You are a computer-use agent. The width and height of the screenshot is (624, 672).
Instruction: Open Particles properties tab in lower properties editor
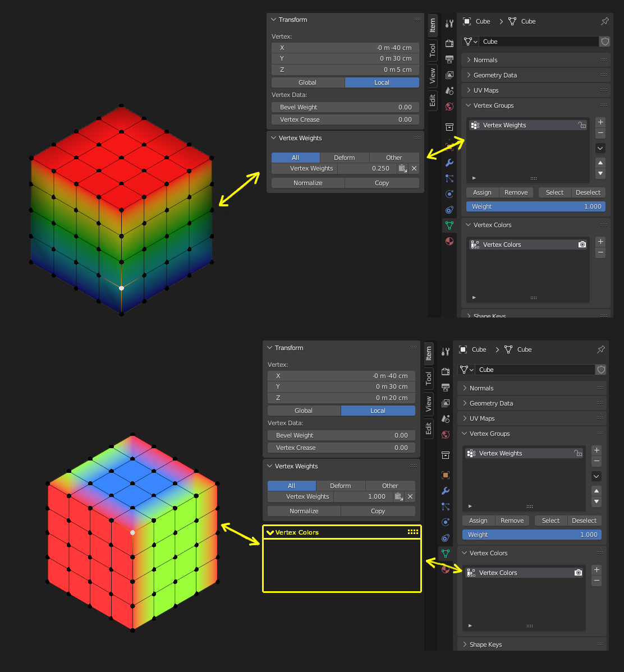pyautogui.click(x=445, y=507)
